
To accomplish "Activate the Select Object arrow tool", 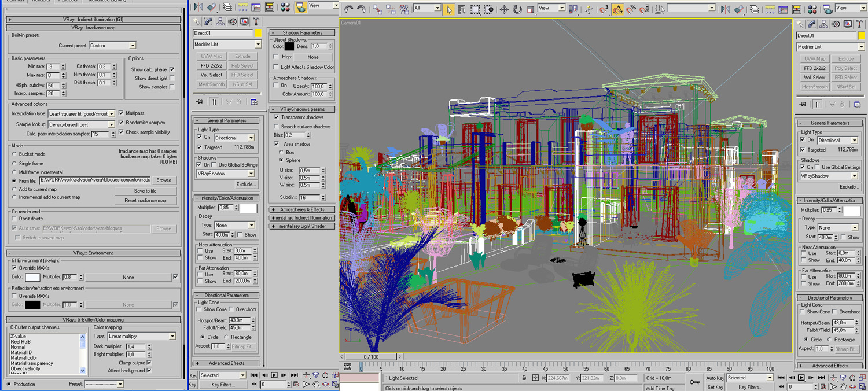I will (449, 9).
